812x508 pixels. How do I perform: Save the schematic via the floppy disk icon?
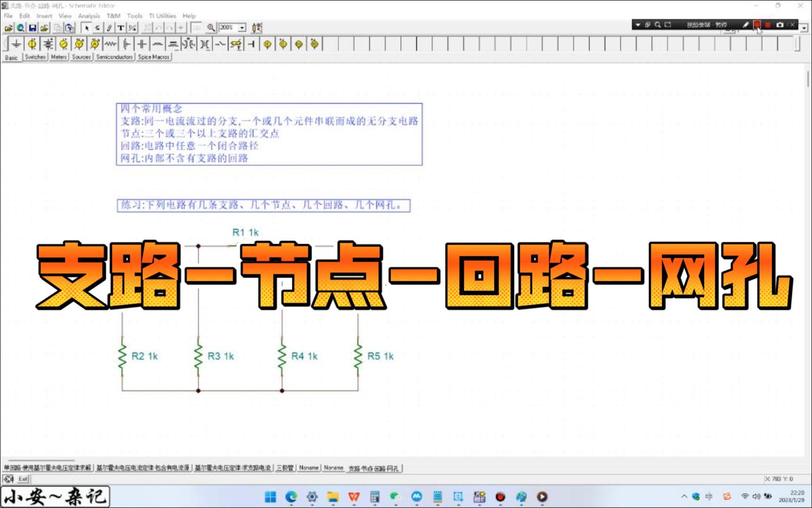31,27
